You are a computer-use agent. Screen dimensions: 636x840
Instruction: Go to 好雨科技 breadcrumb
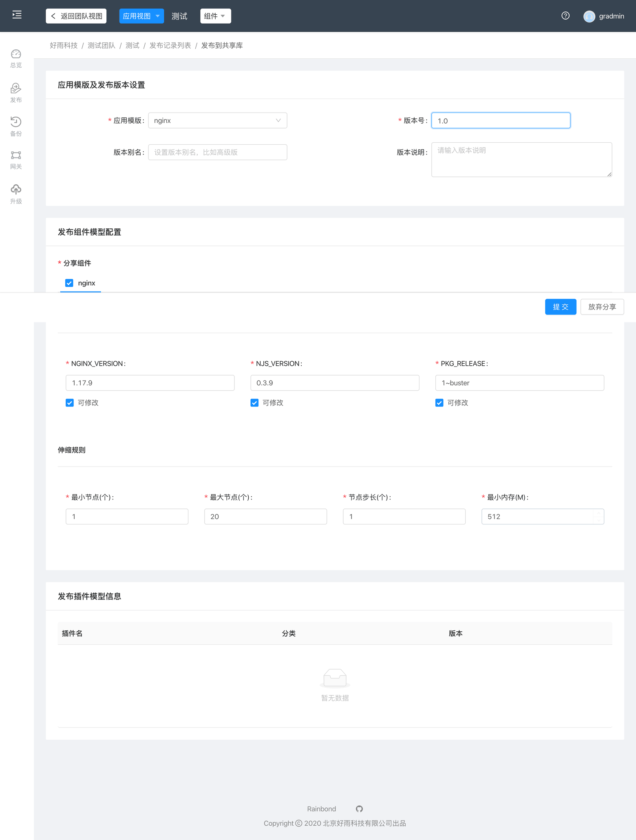pos(64,45)
